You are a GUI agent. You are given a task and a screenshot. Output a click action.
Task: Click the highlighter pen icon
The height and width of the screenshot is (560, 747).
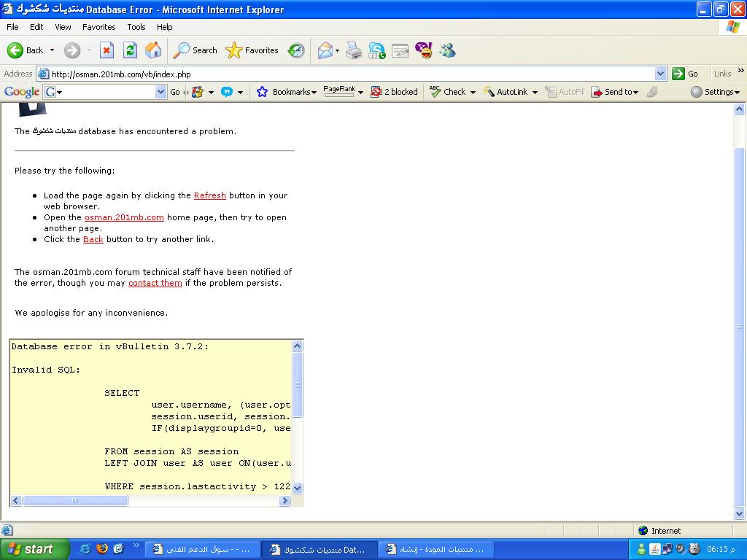[x=652, y=92]
